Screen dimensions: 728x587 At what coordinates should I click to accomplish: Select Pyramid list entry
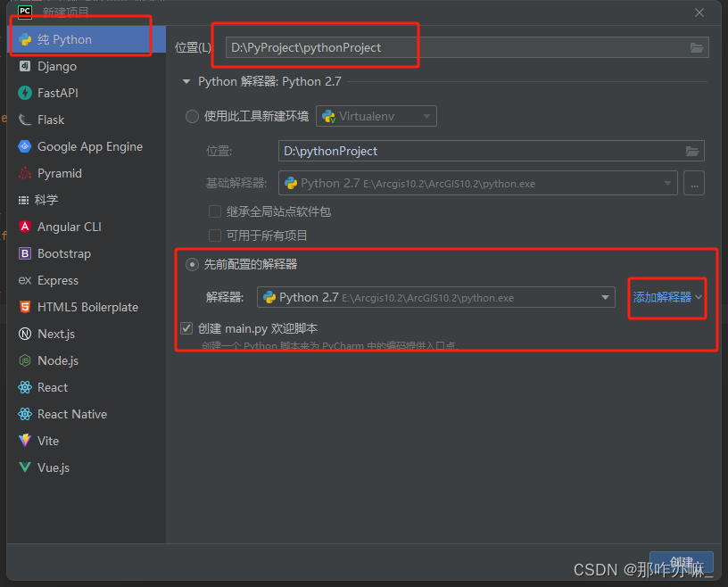[87, 173]
